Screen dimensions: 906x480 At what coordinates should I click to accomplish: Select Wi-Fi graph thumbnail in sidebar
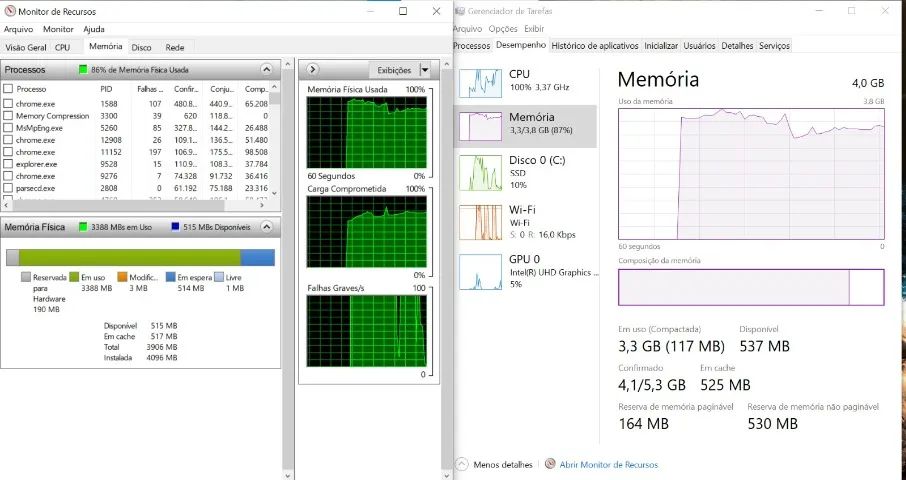click(x=480, y=222)
